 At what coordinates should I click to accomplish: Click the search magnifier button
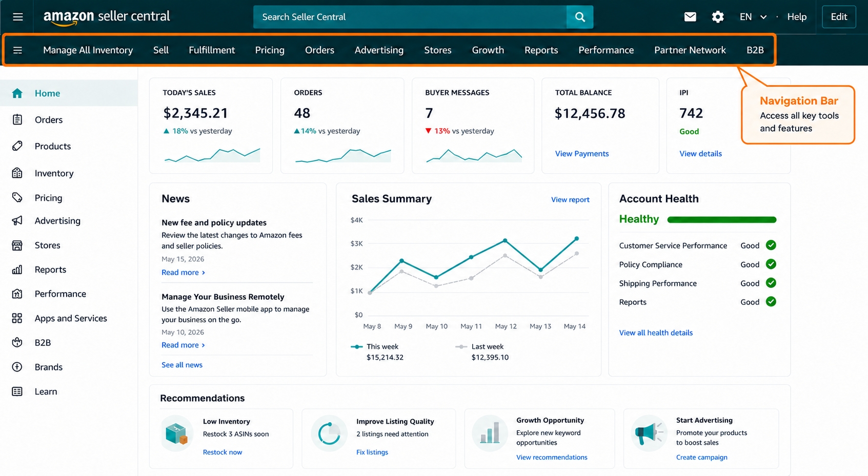[580, 17]
